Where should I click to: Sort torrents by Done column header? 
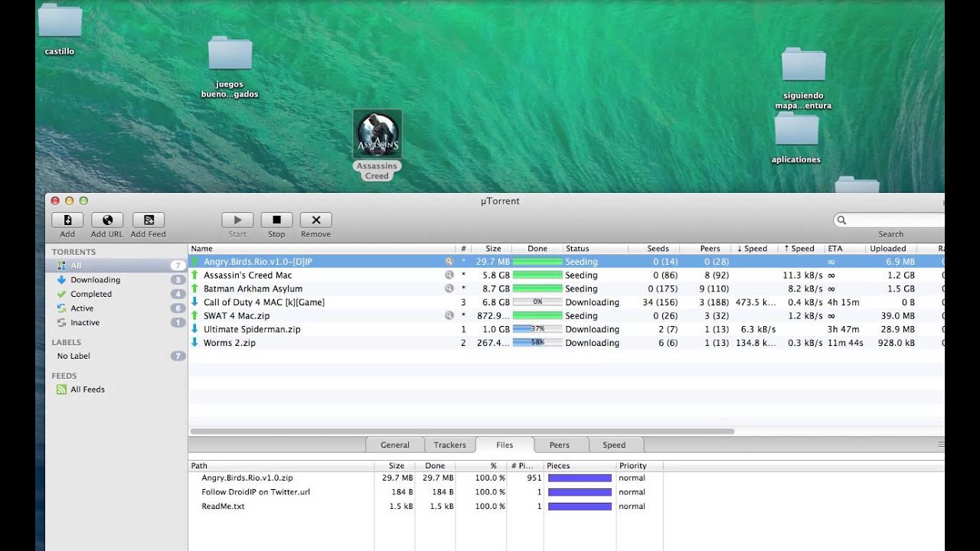(537, 249)
